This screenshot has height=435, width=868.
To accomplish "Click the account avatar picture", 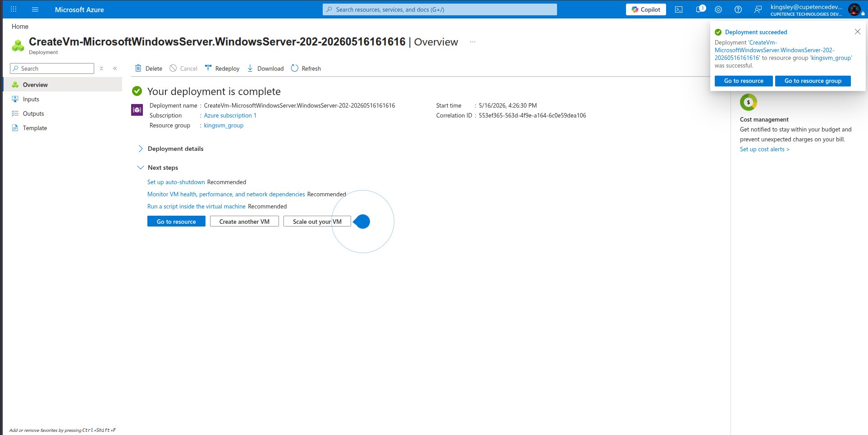I will (854, 9).
